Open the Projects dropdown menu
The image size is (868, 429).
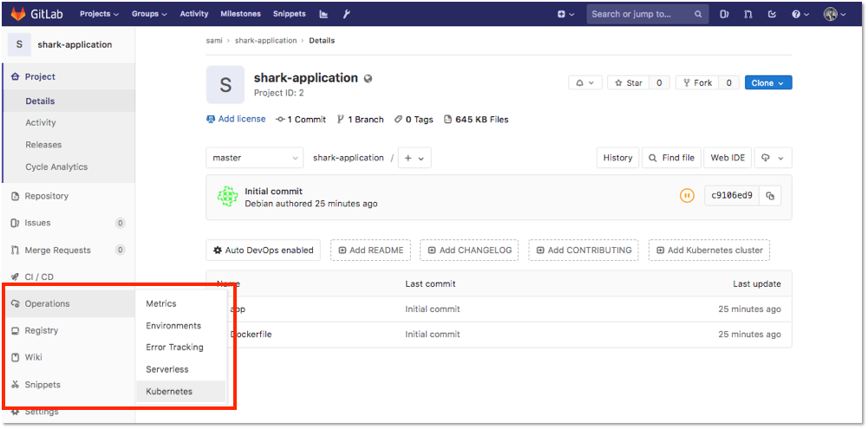coord(99,14)
